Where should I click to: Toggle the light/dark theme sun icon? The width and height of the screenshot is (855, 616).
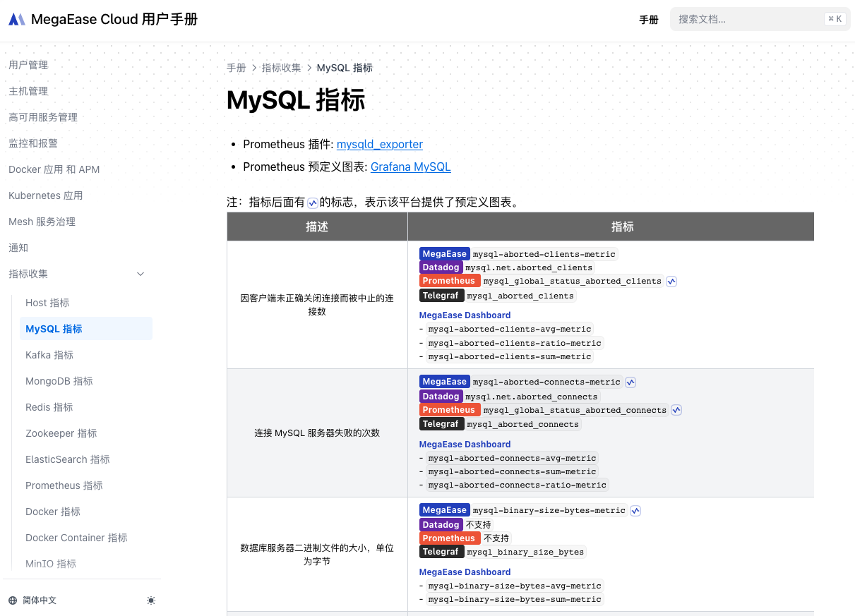point(150,600)
